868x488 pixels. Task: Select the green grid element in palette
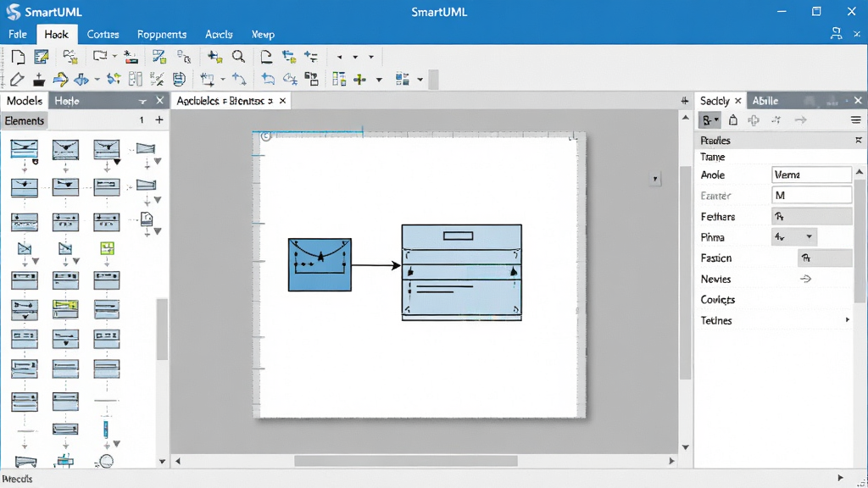(107, 248)
